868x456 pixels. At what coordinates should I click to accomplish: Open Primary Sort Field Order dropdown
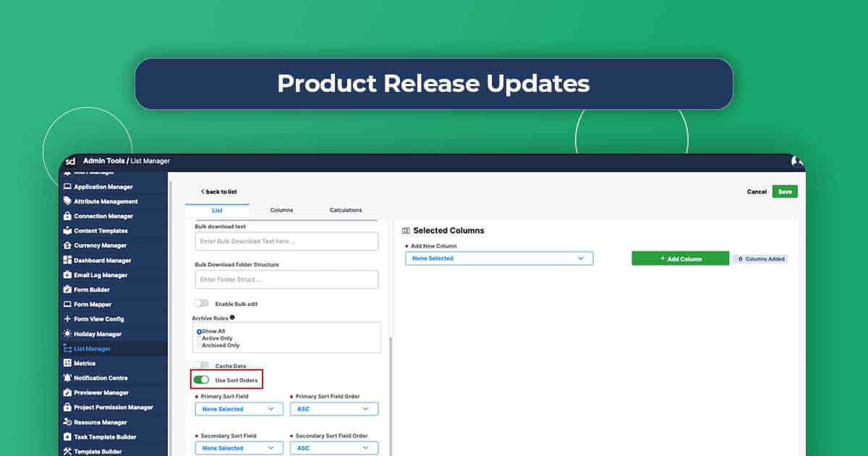pyautogui.click(x=334, y=409)
